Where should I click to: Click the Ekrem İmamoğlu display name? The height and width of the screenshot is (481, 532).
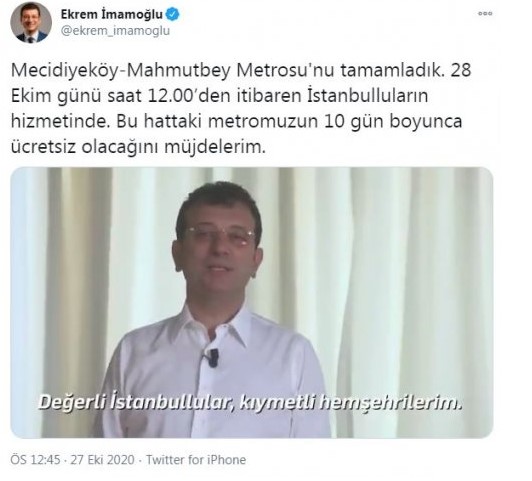pyautogui.click(x=112, y=15)
